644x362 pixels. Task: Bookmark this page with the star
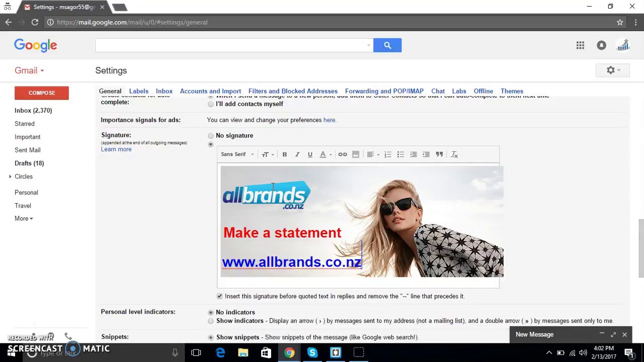pyautogui.click(x=620, y=22)
